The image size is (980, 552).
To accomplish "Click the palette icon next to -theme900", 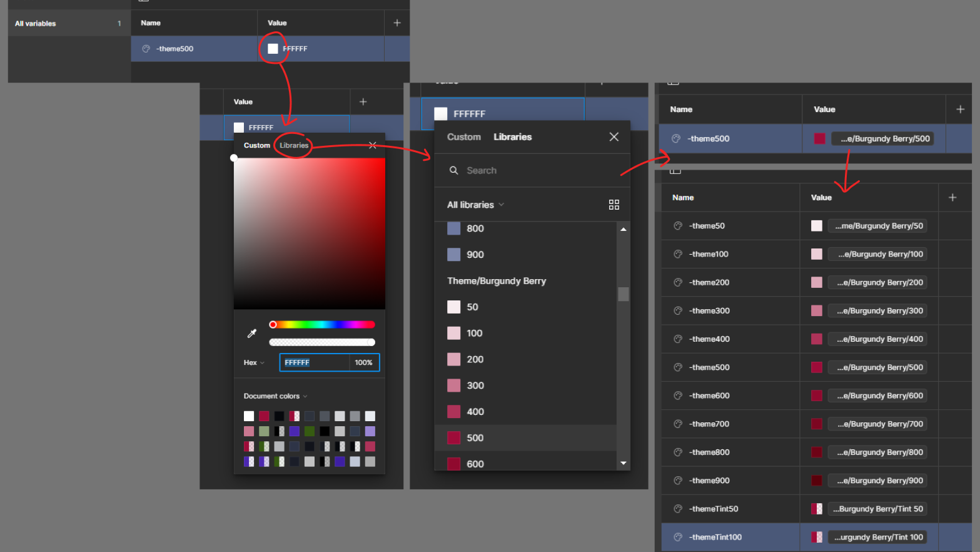I will tap(678, 481).
